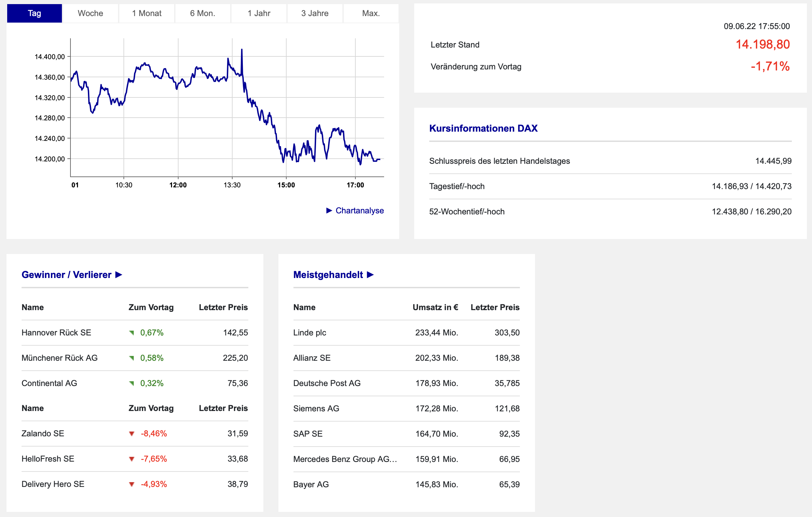
Task: Switch chart to Woche tab
Action: coord(90,13)
